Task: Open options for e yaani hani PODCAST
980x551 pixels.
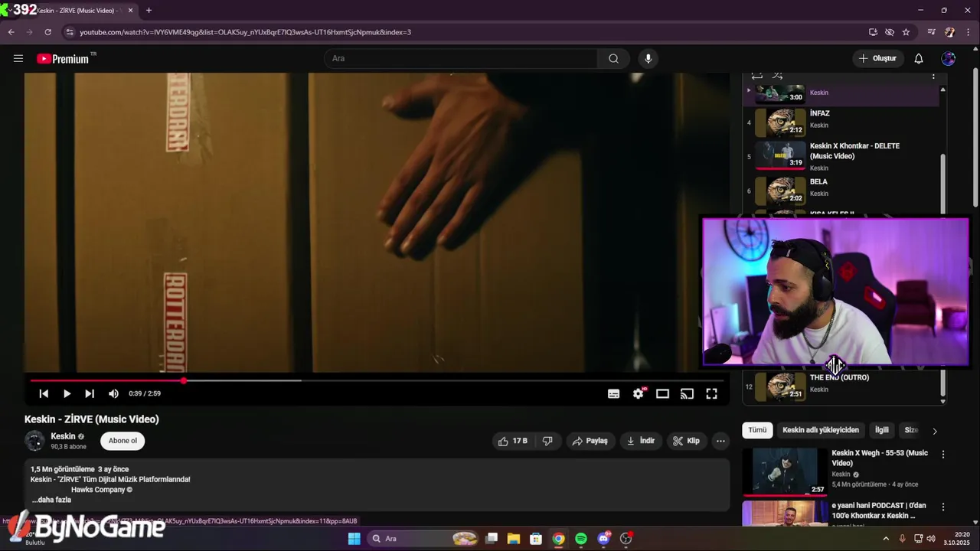Action: tap(943, 507)
